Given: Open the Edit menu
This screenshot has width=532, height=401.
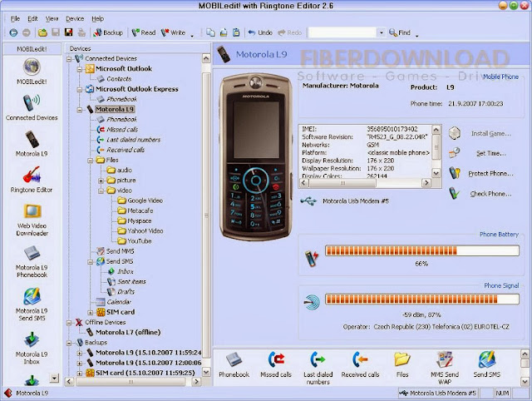Looking at the screenshot, I should 32,18.
